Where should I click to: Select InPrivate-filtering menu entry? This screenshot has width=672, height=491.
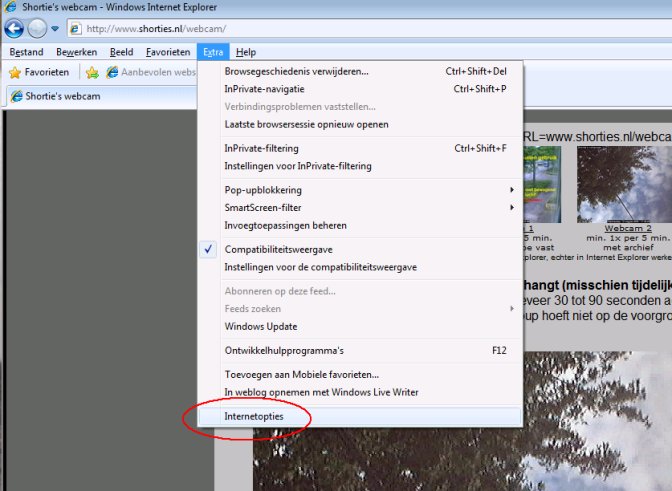pyautogui.click(x=360, y=149)
